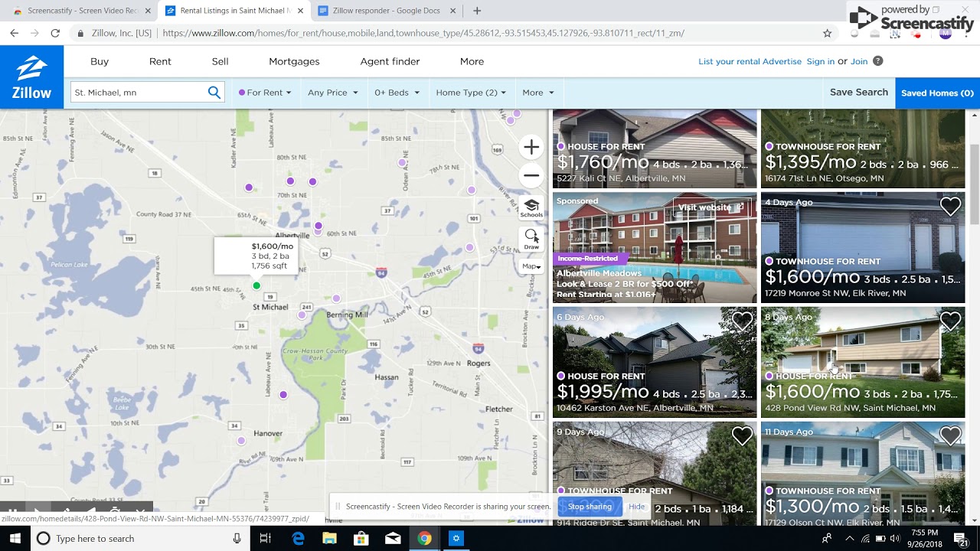Viewport: 980px width, 551px height.
Task: Save 17129 Olson Ct NW listing heart
Action: point(950,436)
